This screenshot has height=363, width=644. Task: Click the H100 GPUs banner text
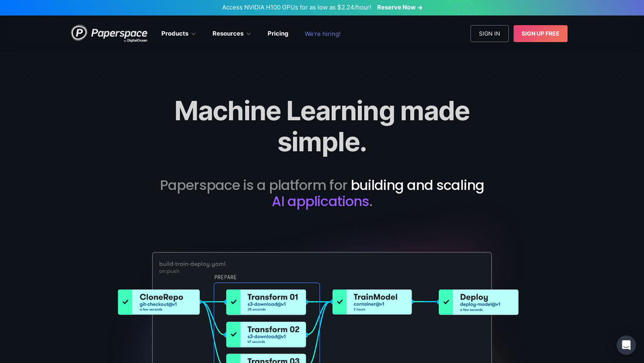(x=296, y=7)
